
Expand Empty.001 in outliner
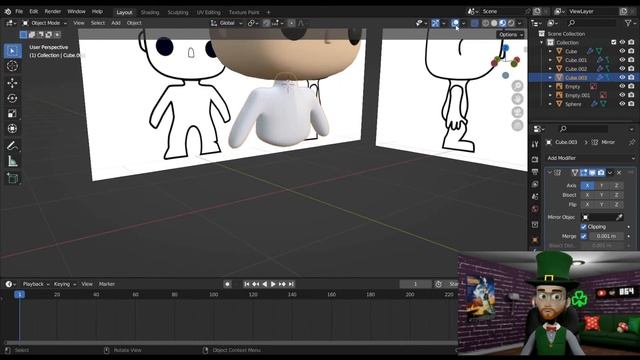pyautogui.click(x=550, y=95)
